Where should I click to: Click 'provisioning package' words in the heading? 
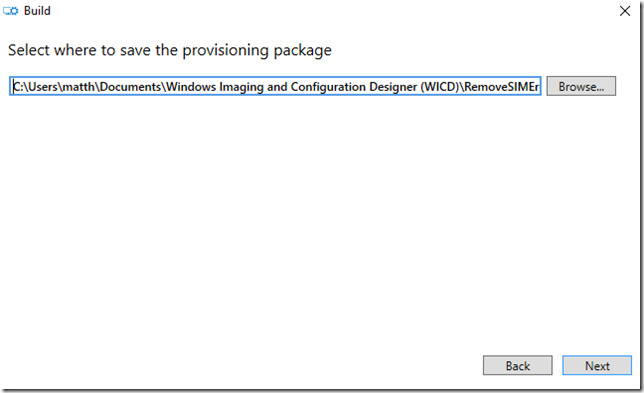point(257,51)
